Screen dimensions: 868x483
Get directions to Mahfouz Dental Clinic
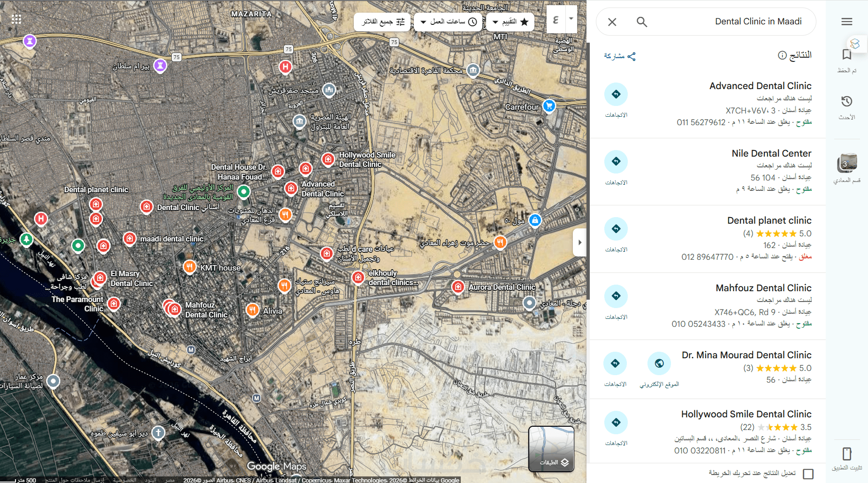tap(616, 296)
